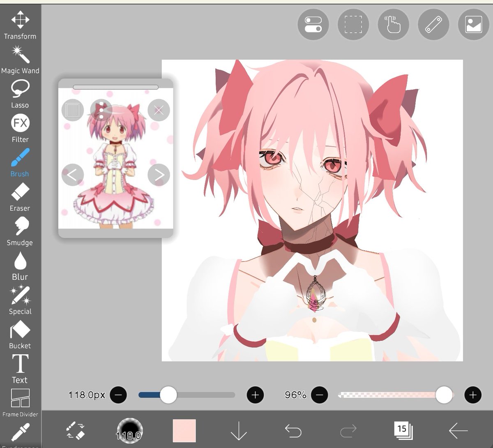Select the Eyedropper tool
The width and height of the screenshot is (493, 448).
[x=20, y=435]
